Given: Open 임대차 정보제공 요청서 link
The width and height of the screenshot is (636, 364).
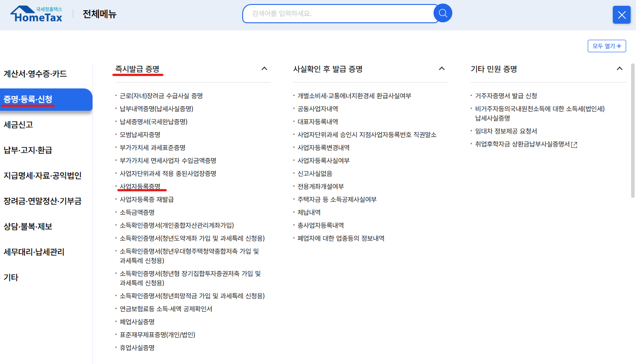Looking at the screenshot, I should pyautogui.click(x=506, y=131).
